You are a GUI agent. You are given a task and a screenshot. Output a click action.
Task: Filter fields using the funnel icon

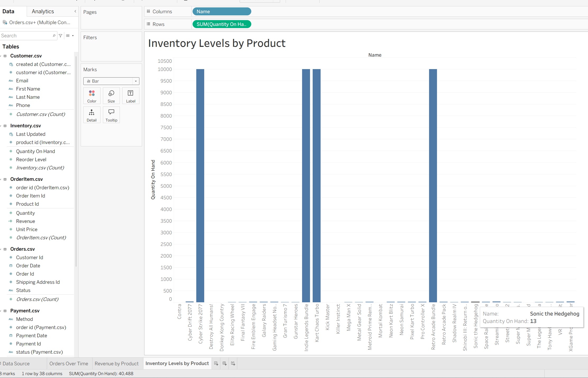tap(60, 35)
